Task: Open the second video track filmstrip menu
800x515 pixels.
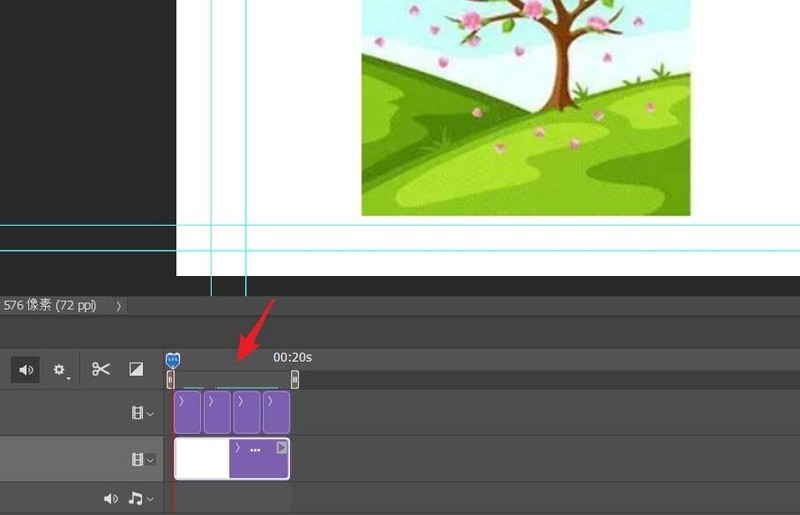Action: 142,459
